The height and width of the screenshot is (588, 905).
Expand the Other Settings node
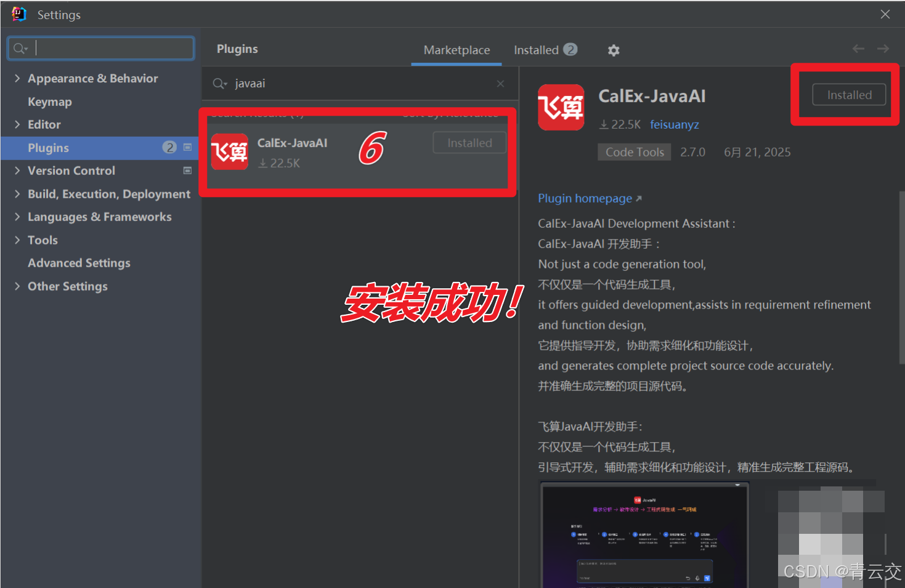pyautogui.click(x=17, y=286)
